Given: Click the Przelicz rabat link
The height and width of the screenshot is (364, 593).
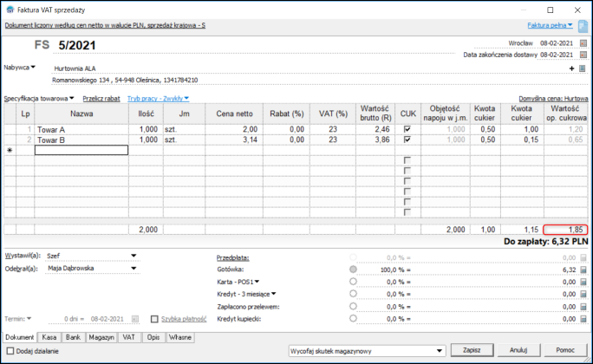Looking at the screenshot, I should coord(101,99).
